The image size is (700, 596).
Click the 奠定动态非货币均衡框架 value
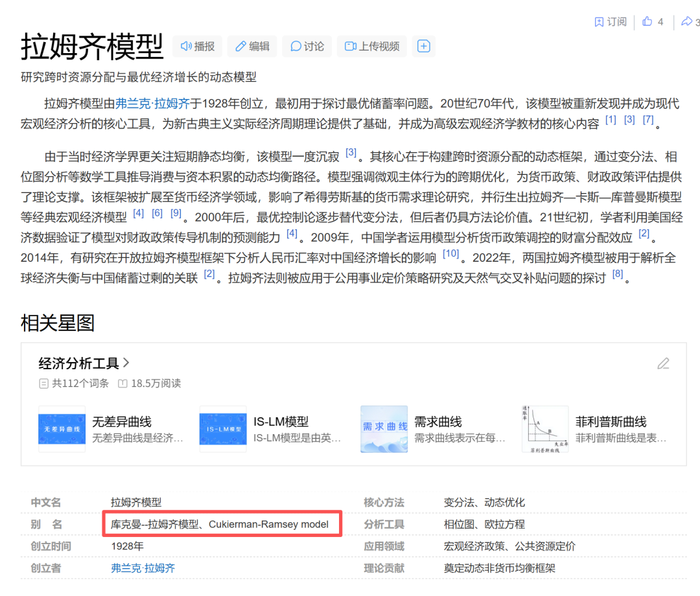pyautogui.click(x=500, y=568)
